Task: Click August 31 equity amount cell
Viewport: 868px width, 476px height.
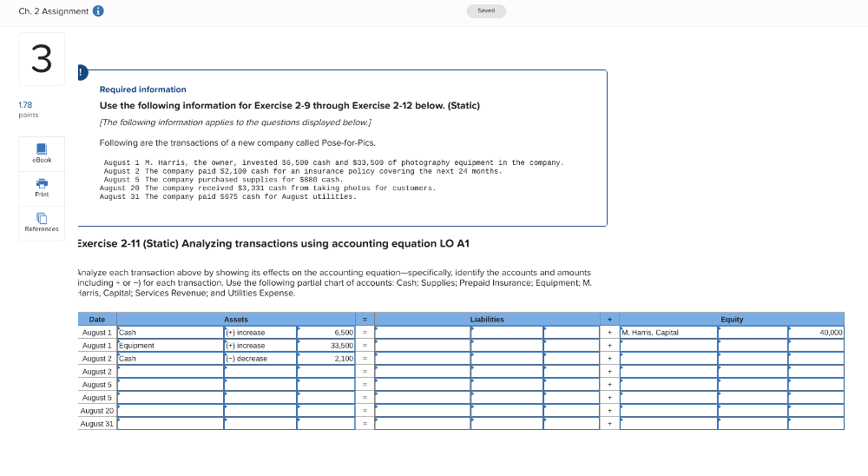Action: (x=817, y=423)
